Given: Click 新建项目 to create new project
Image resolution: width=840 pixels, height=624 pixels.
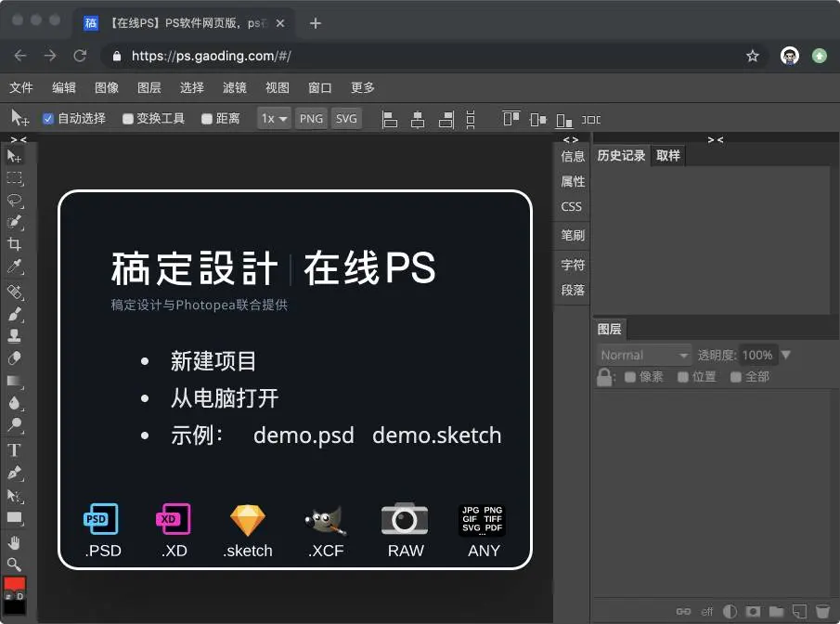Looking at the screenshot, I should tap(213, 361).
